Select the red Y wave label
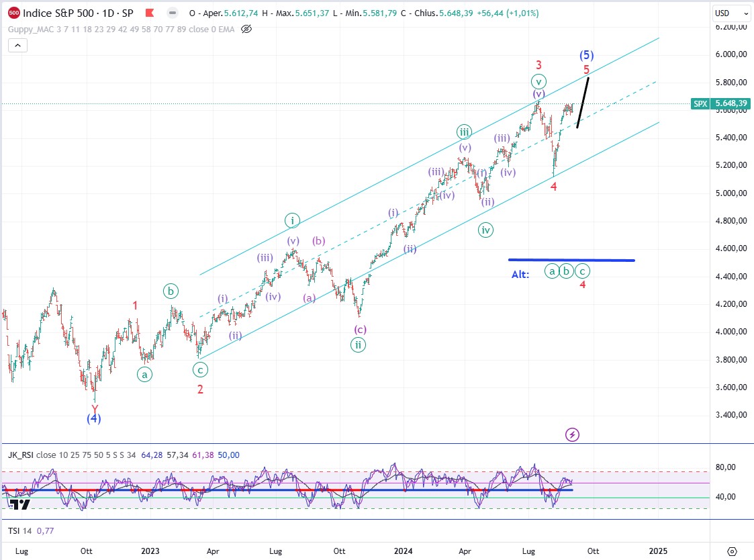 (94, 410)
